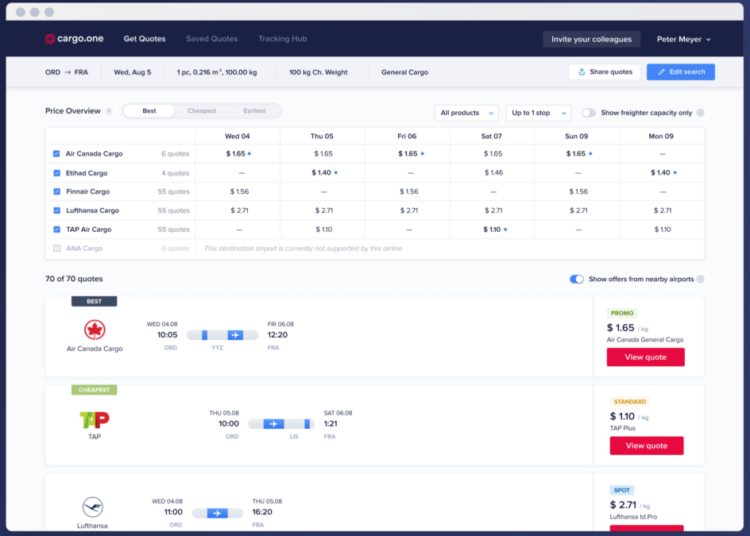The height and width of the screenshot is (536, 750).
Task: Check the ANA Cargo checkbox
Action: (x=56, y=249)
